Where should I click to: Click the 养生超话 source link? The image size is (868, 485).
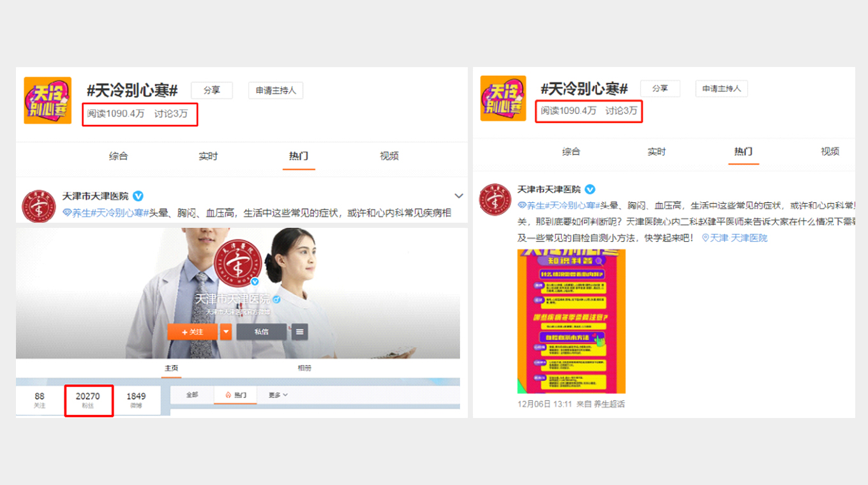point(610,404)
